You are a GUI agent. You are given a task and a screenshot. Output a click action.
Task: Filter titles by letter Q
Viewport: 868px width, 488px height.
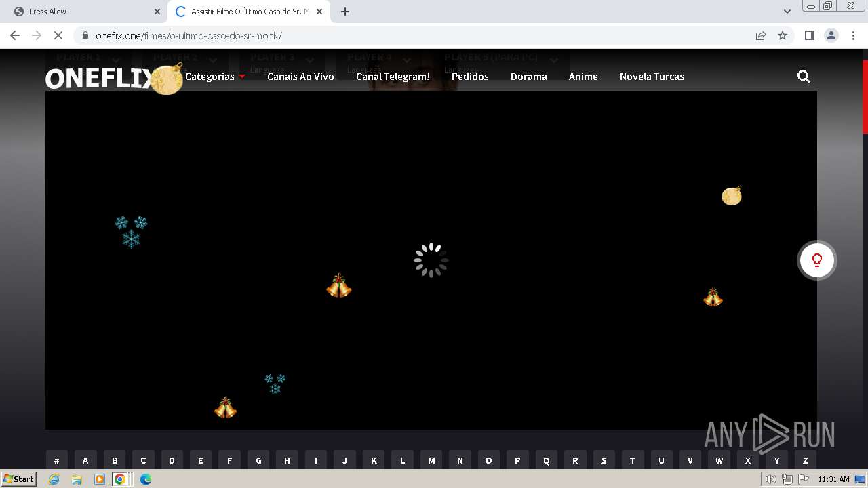coord(547,460)
